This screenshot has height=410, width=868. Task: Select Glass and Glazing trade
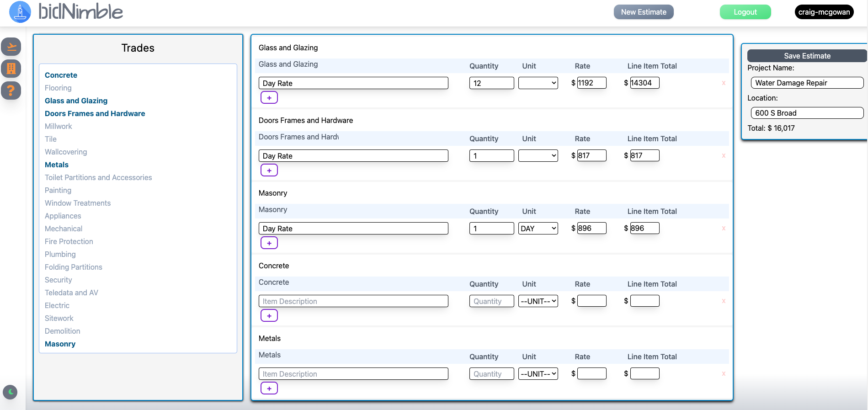(76, 101)
